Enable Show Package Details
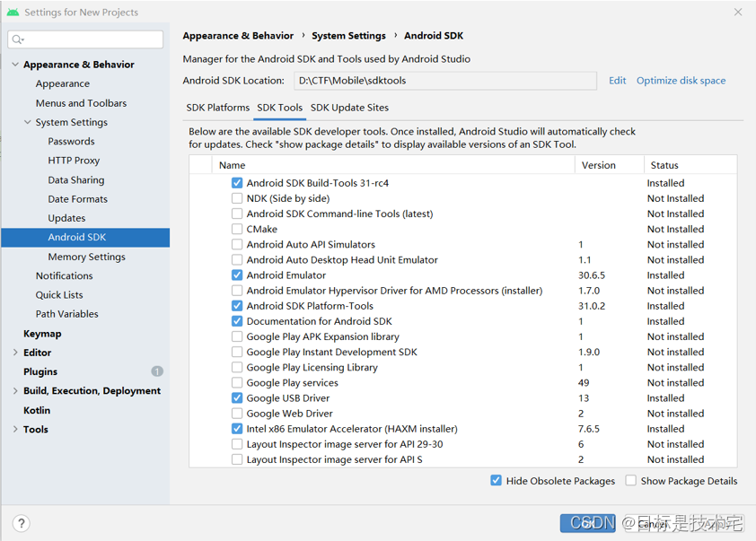756x541 pixels. pos(631,481)
